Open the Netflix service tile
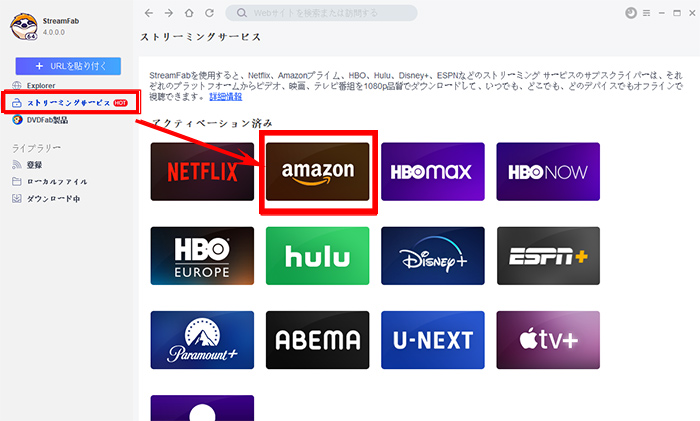700x421 pixels. click(202, 172)
